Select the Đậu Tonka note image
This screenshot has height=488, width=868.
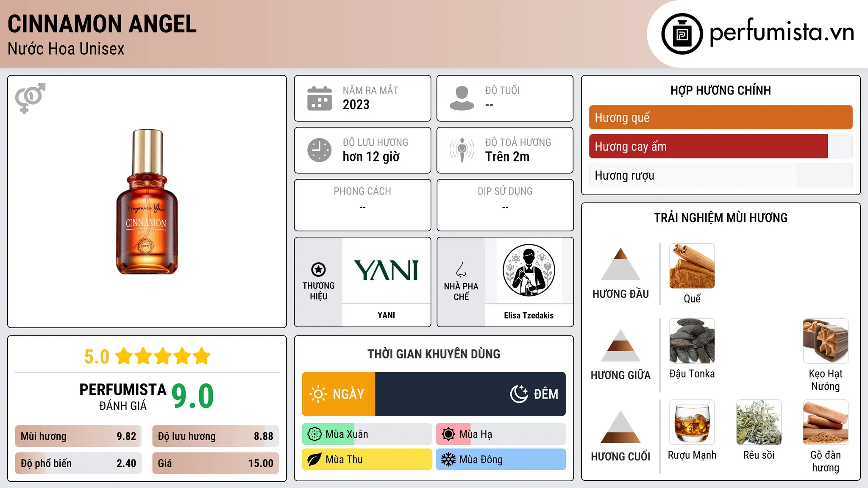point(692,341)
